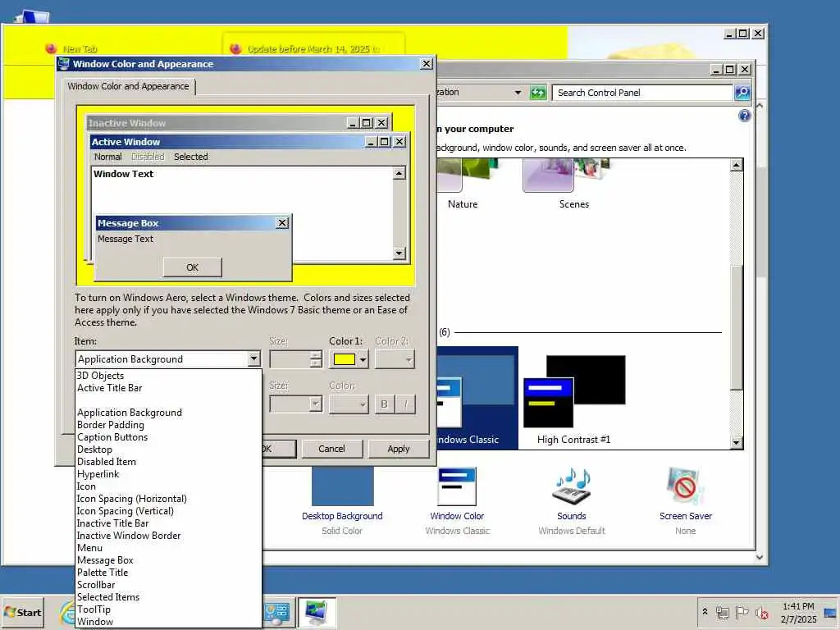
Task: Click OK in the Message Box preview
Action: click(192, 267)
